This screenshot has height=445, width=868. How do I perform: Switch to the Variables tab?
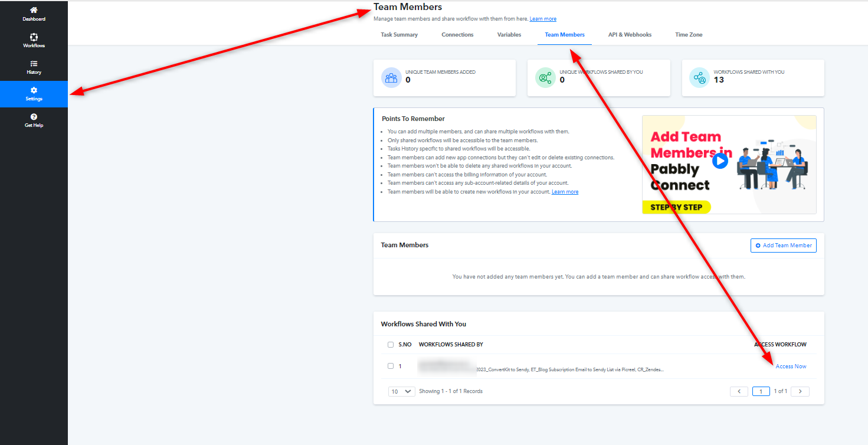click(509, 35)
